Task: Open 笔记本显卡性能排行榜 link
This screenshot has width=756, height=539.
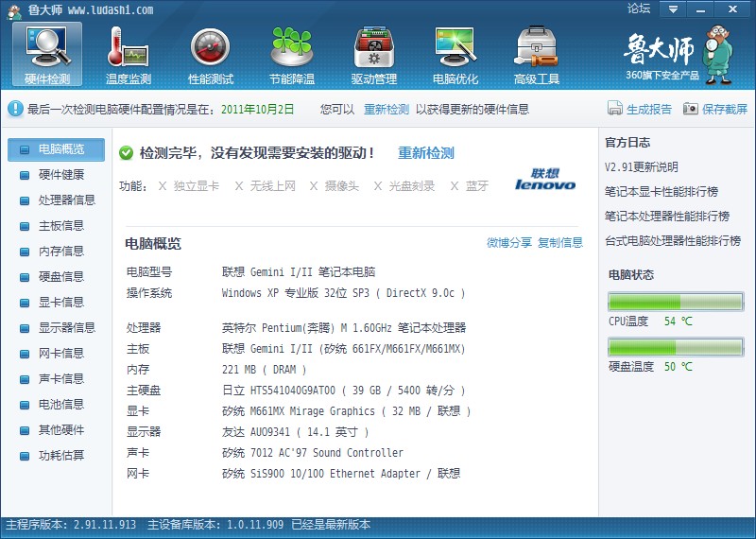Action: pos(661,192)
